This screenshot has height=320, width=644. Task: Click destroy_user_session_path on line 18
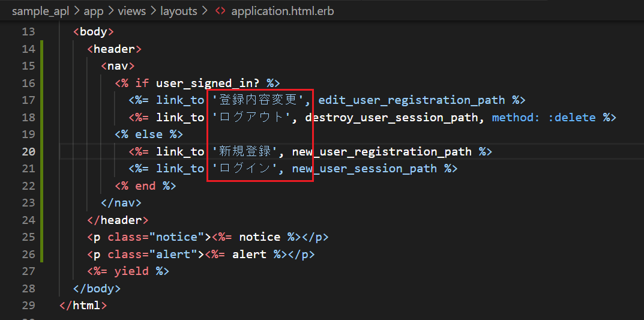click(x=392, y=118)
